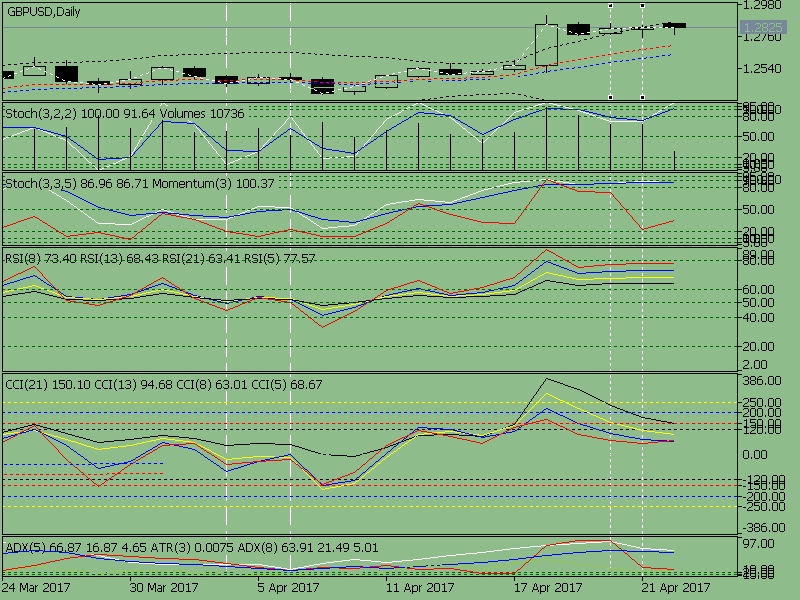The height and width of the screenshot is (600, 800).
Task: Select the tall white 18 April candlestick
Action: 546,45
